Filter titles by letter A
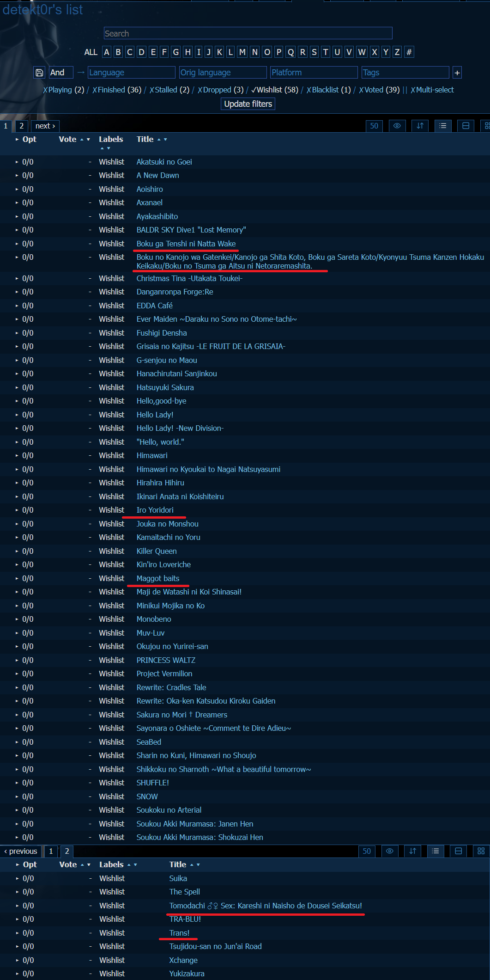Screen dimensions: 490x980 click(107, 52)
